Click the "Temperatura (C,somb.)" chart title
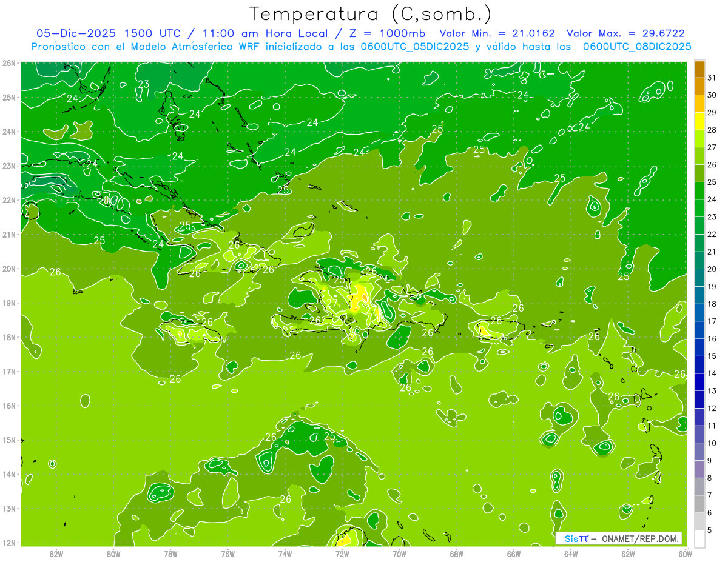This screenshot has height=562, width=728. [371, 14]
